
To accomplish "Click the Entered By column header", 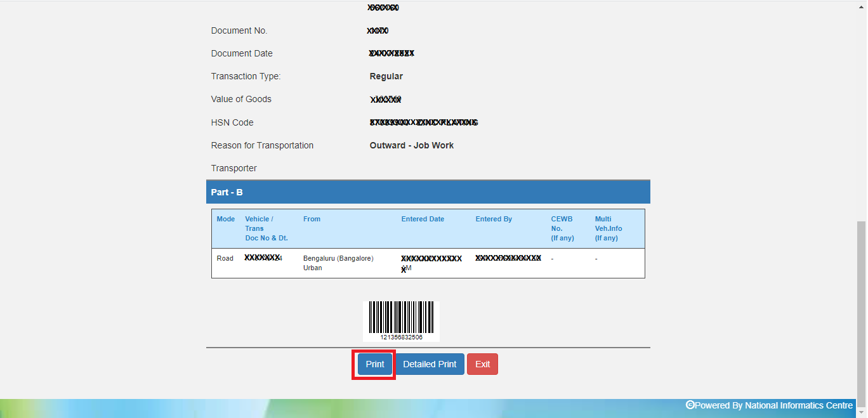I will pyautogui.click(x=494, y=219).
